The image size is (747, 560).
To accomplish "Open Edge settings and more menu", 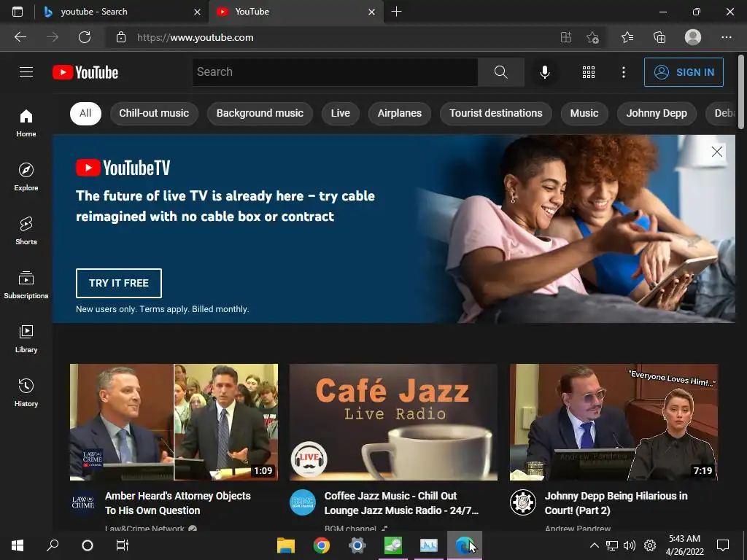I will (x=726, y=37).
